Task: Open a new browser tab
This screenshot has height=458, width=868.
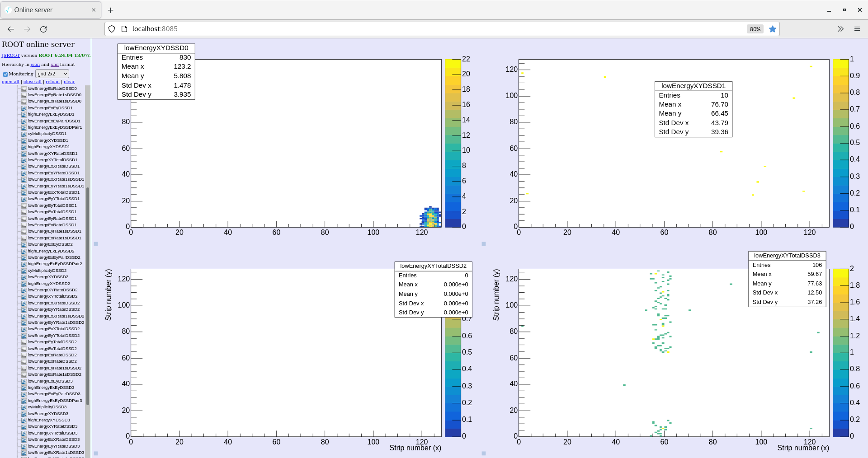Action: (x=111, y=10)
